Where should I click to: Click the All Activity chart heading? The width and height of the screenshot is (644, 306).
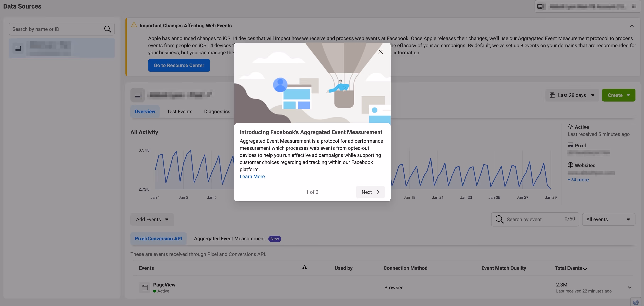144,132
